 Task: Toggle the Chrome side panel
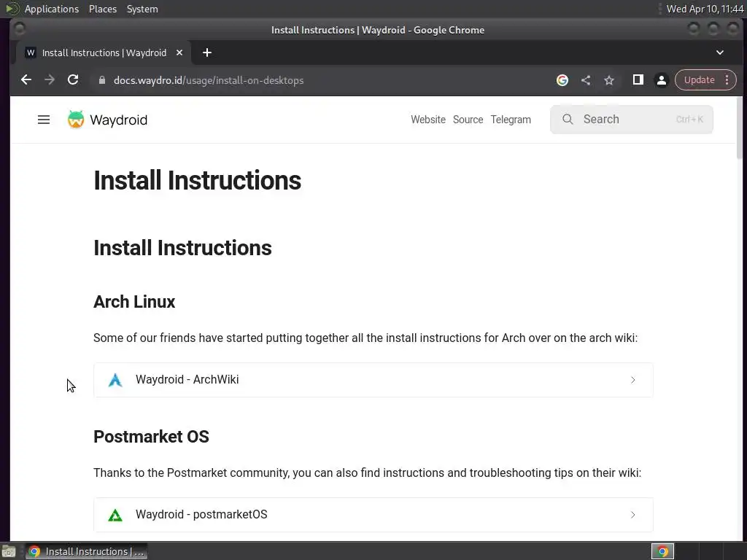(638, 80)
